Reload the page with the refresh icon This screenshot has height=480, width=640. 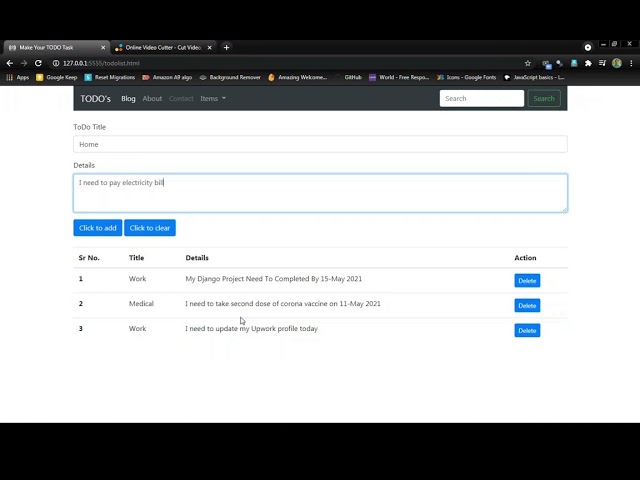tap(38, 63)
